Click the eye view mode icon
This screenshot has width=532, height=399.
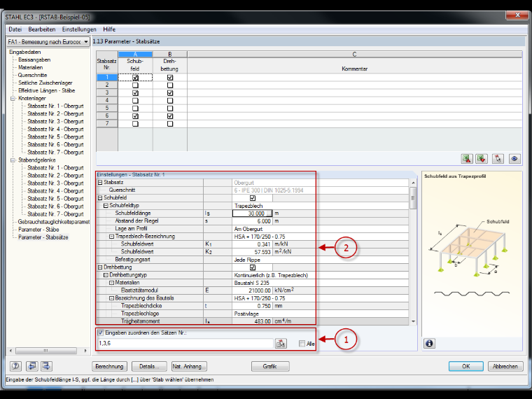pyautogui.click(x=514, y=158)
